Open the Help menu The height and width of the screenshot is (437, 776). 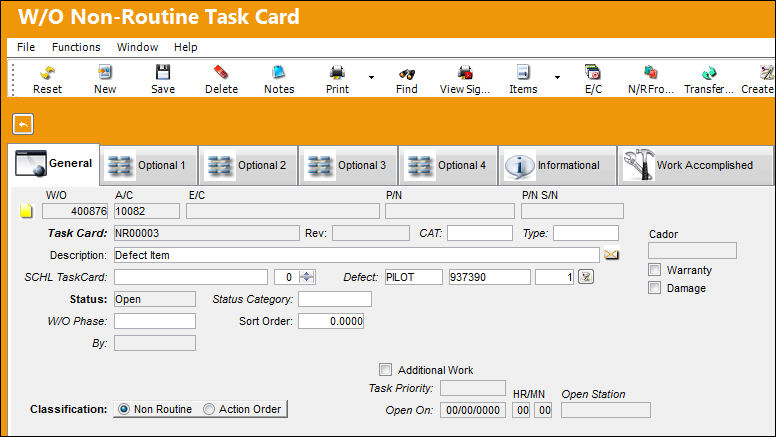(x=186, y=47)
